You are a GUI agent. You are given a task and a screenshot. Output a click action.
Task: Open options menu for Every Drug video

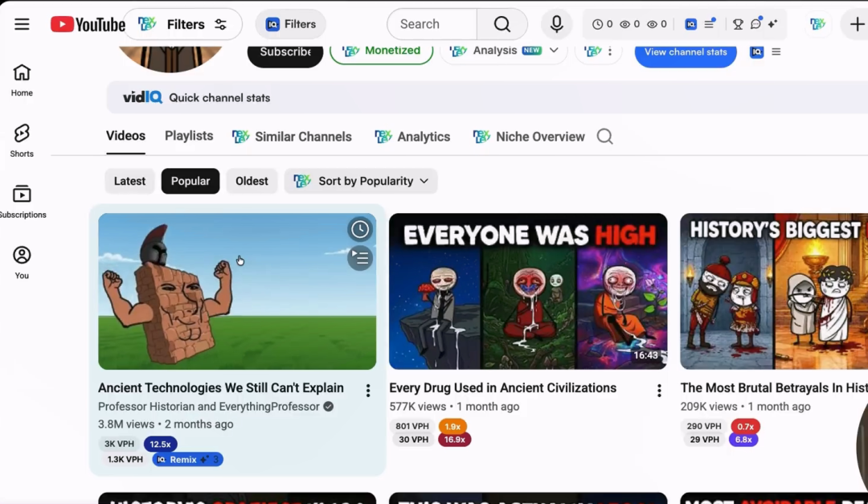pos(659,391)
